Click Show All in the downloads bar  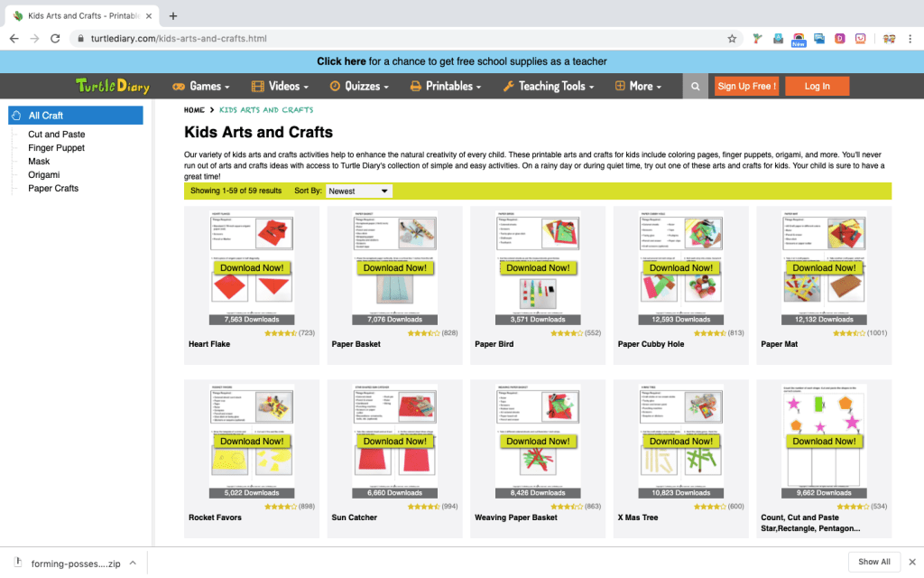[x=873, y=562]
